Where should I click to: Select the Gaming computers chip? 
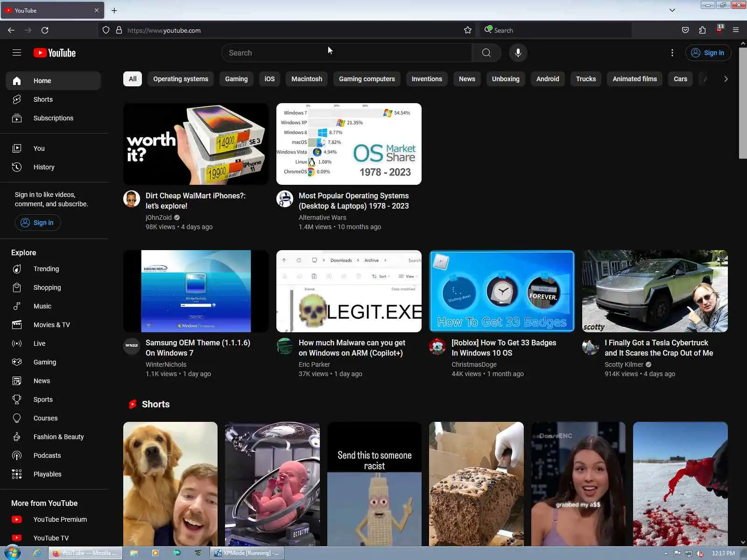coord(367,79)
